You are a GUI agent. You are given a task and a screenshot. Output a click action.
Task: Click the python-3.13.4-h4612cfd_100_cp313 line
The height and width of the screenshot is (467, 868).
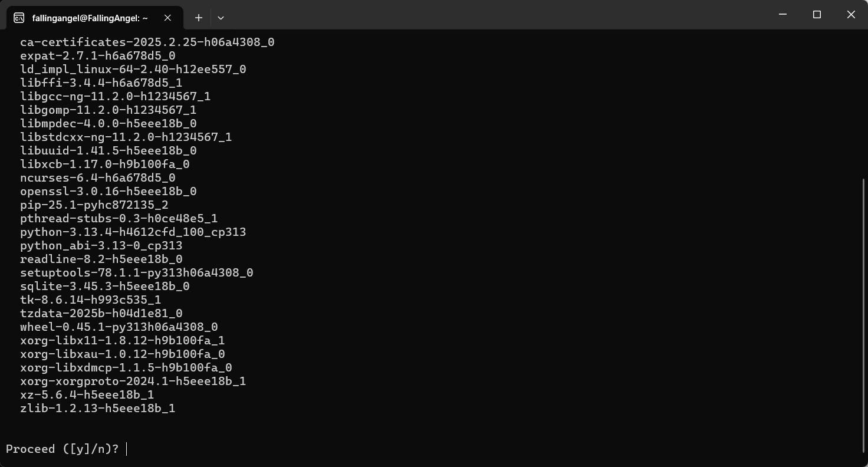(133, 232)
